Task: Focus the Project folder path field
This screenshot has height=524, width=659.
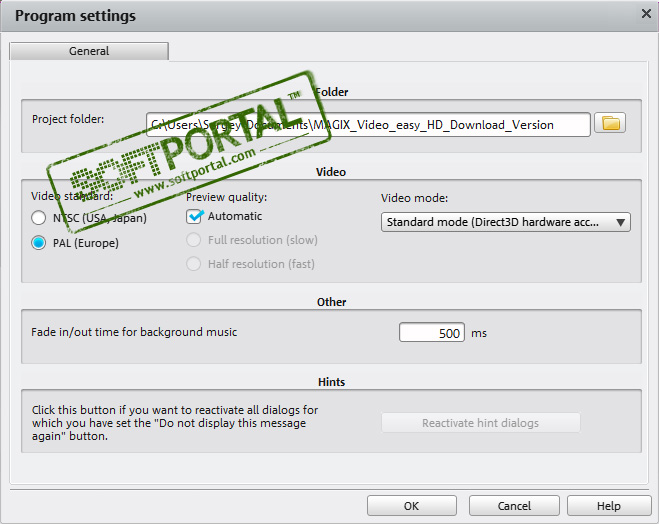Action: coord(368,124)
